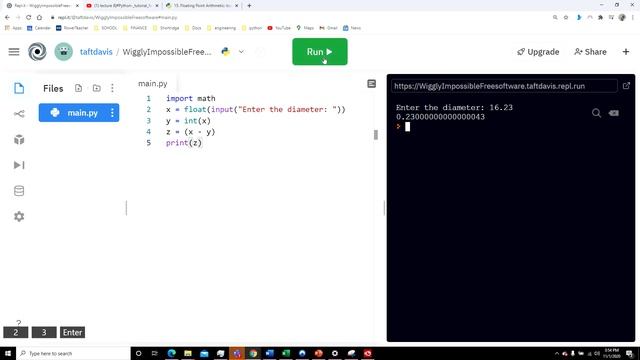Image resolution: width=640 pixels, height=360 pixels.
Task: Open the hamburger sidebar menu
Action: pyautogui.click(x=14, y=52)
